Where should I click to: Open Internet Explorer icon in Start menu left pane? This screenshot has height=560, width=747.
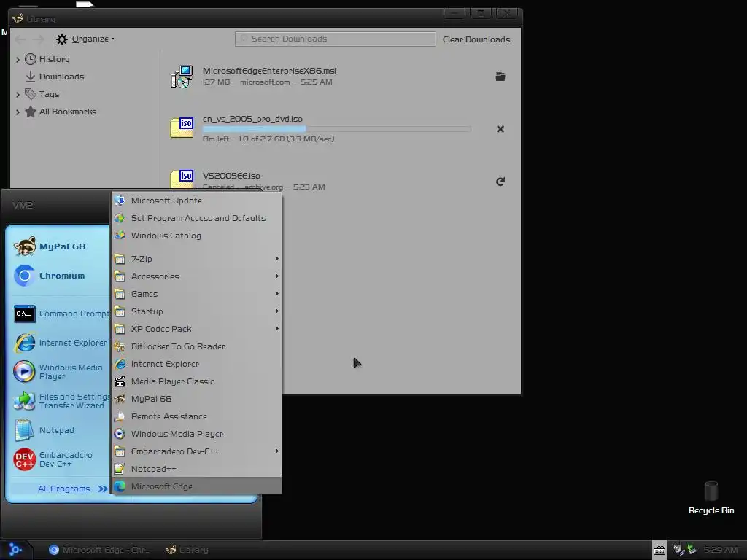pyautogui.click(x=24, y=343)
